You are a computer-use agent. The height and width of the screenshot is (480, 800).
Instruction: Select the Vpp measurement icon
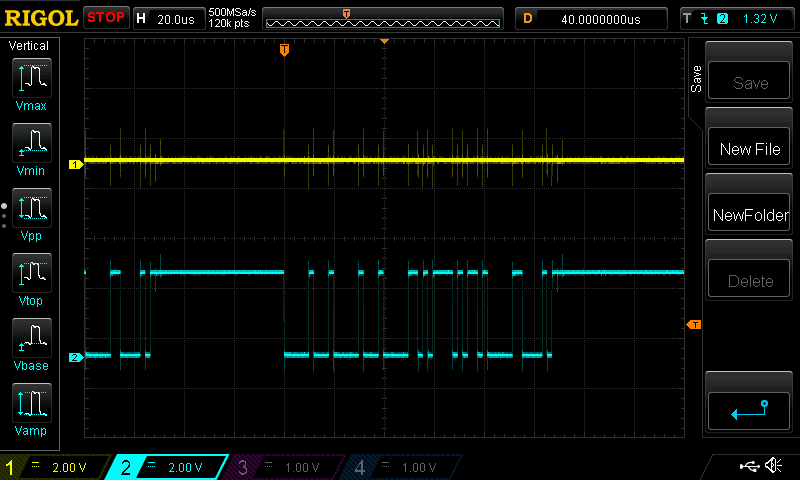pyautogui.click(x=32, y=208)
